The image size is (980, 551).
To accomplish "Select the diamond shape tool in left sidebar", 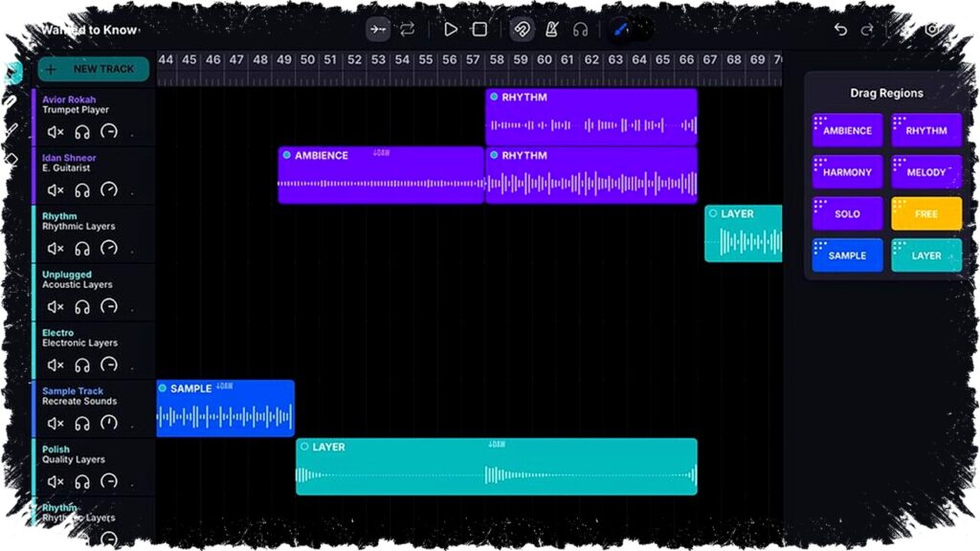I will [x=11, y=159].
